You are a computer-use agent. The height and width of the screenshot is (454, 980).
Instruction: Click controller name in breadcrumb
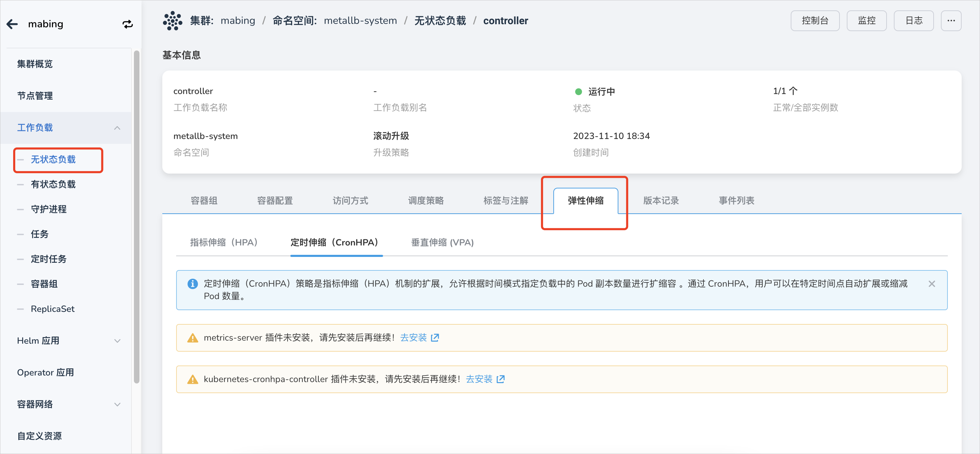[x=505, y=20]
